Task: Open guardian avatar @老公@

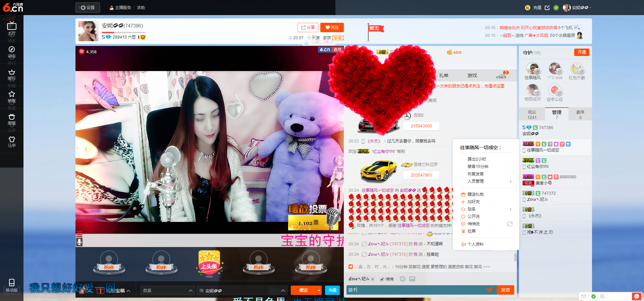Action: (555, 90)
